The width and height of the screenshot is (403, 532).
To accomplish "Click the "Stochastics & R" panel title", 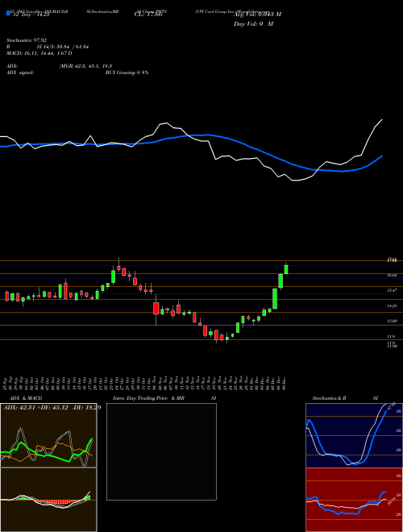I will 329,398.
